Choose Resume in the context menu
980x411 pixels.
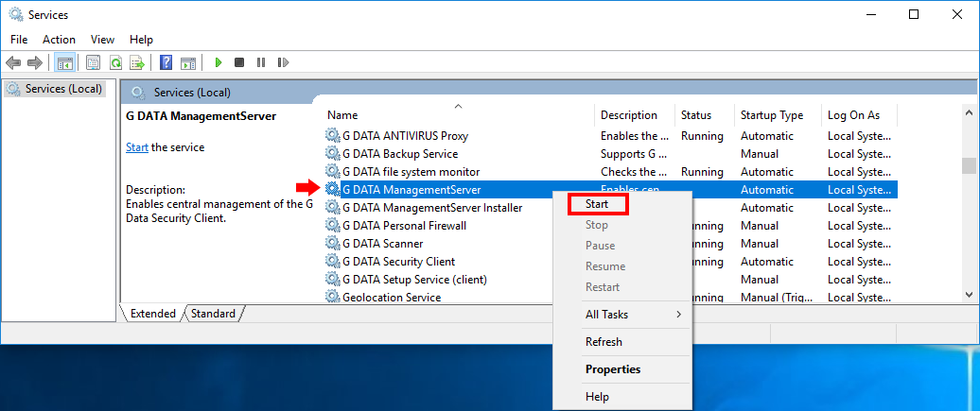click(x=605, y=266)
